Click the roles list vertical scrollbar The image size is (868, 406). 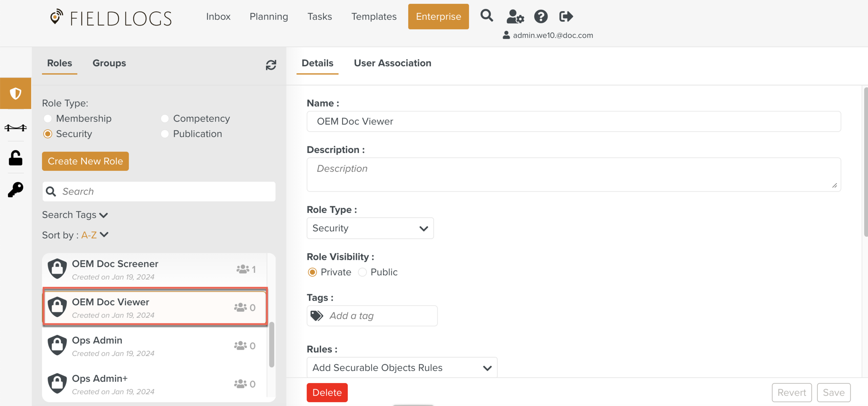coord(272,344)
